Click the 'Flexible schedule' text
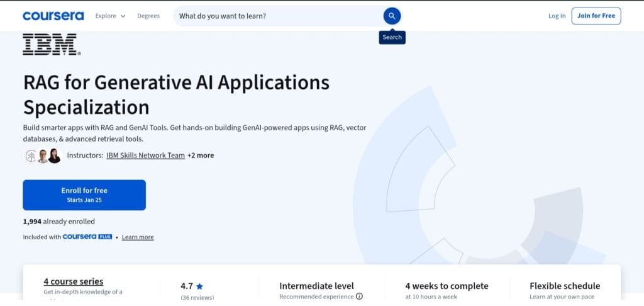This screenshot has width=644, height=306. coord(565,286)
